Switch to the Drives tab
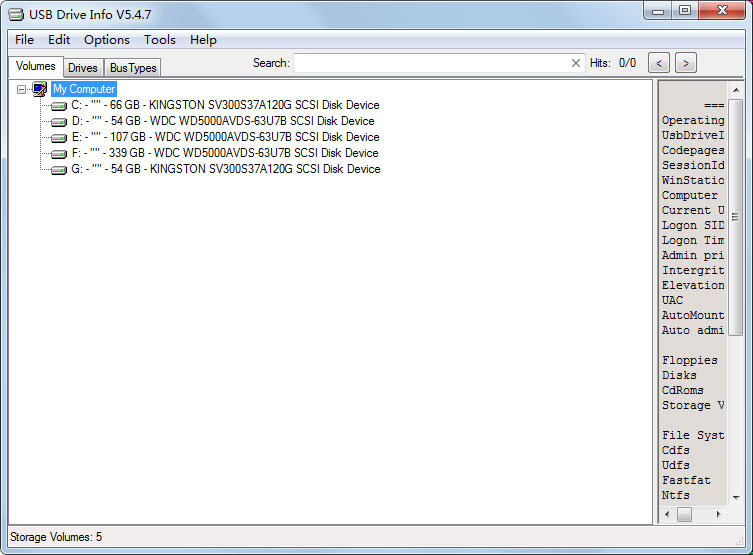This screenshot has height=555, width=753. pos(83,68)
